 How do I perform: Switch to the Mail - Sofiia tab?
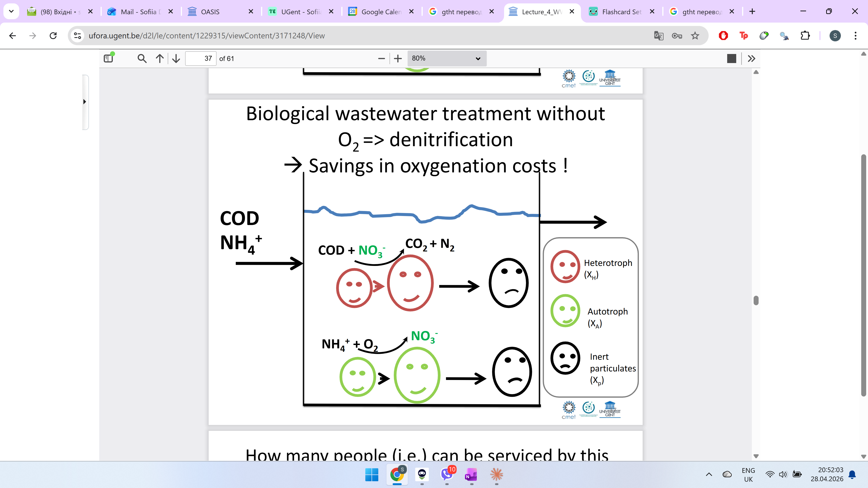coord(140,12)
